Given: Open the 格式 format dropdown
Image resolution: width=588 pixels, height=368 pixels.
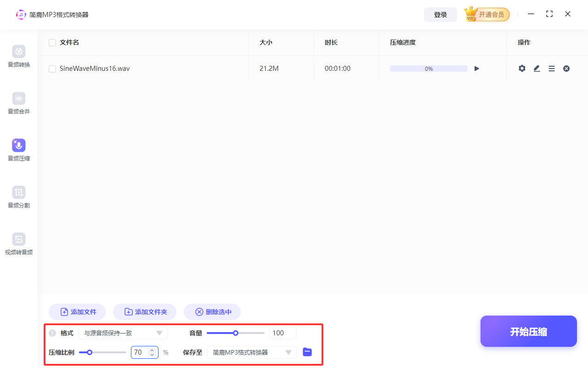Looking at the screenshot, I should click(x=123, y=333).
